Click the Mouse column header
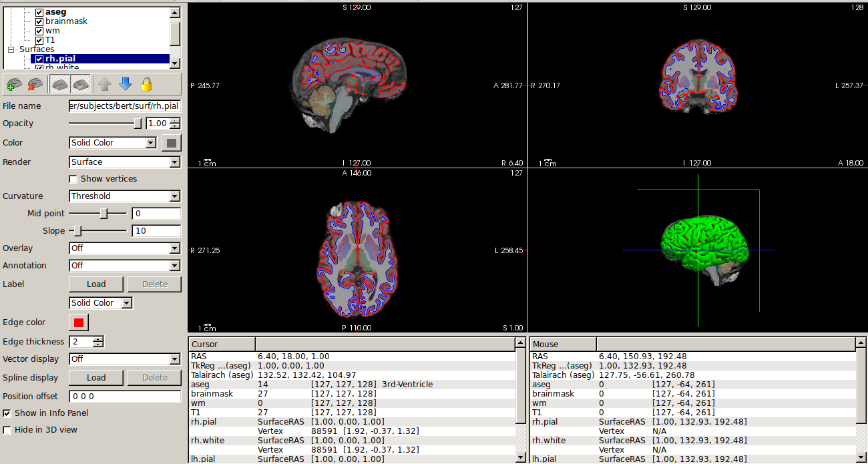 tap(563, 344)
